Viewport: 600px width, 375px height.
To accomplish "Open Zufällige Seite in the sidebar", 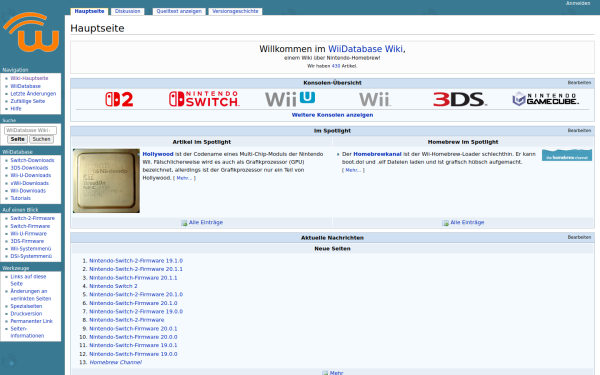I will [28, 101].
